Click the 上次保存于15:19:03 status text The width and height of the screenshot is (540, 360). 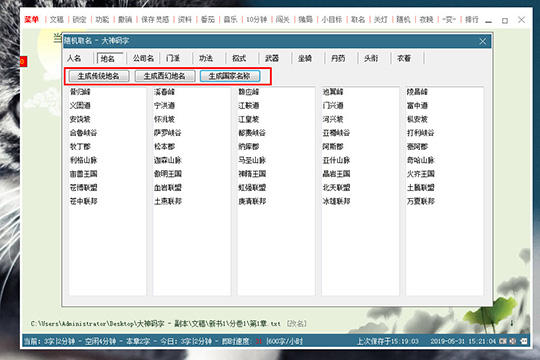387,341
